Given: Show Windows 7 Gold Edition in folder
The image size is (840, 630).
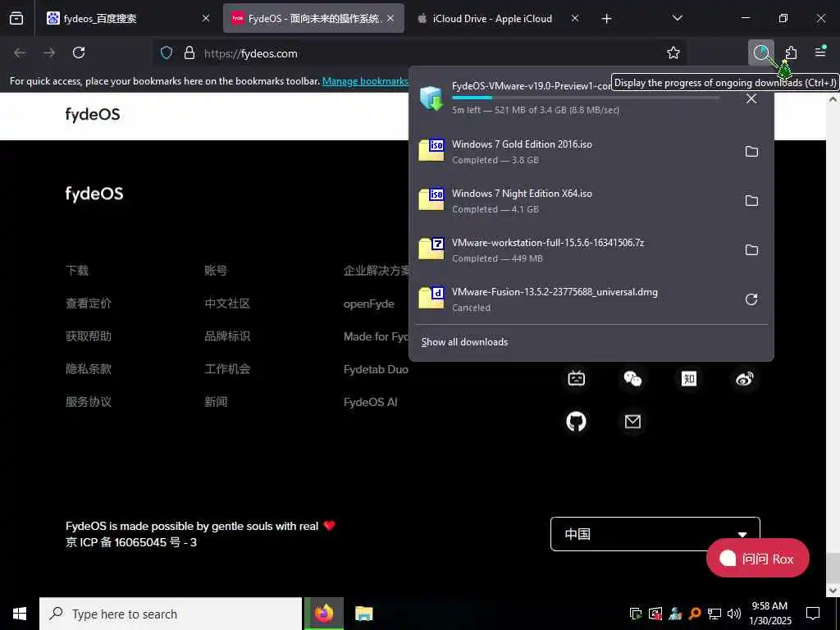Looking at the screenshot, I should coord(751,152).
